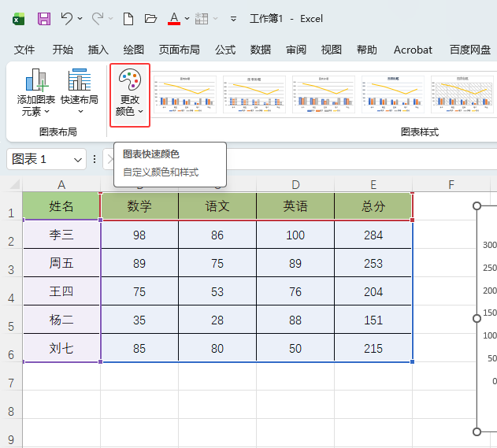Select column D header

tap(295, 184)
